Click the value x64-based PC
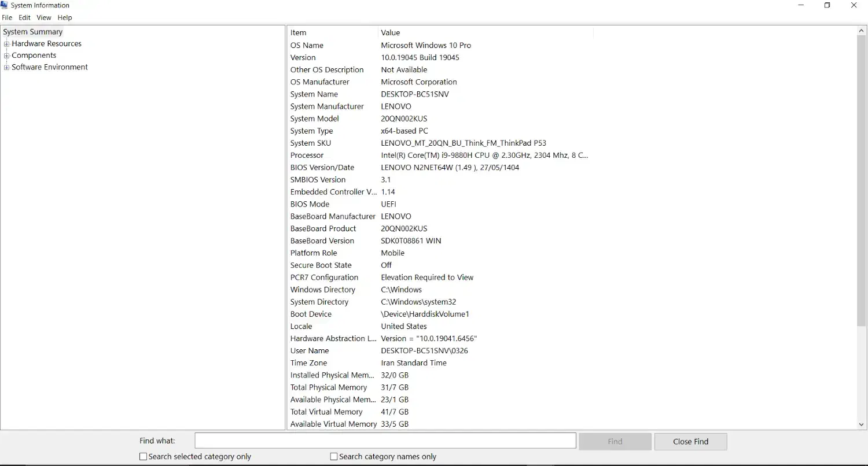The width and height of the screenshot is (868, 466). coord(404,131)
